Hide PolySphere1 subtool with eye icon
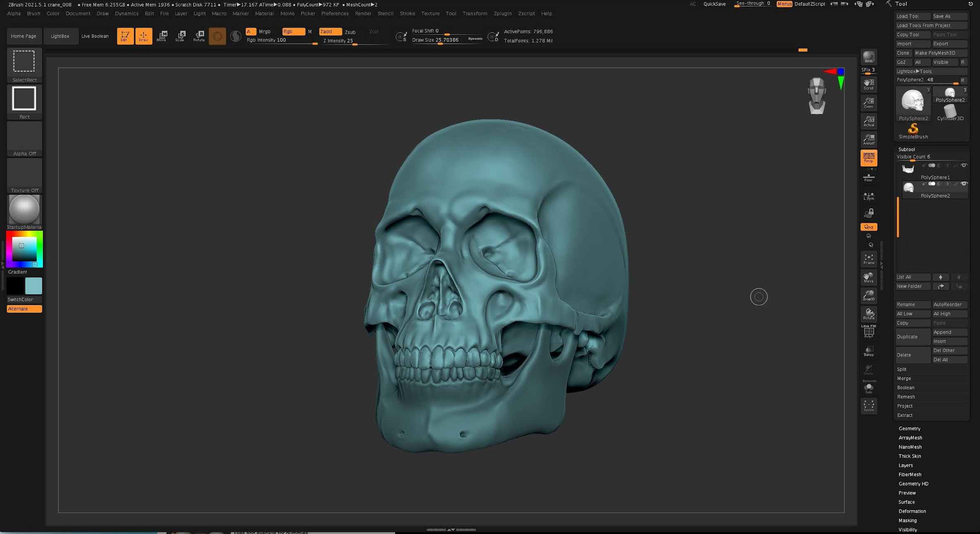980x534 pixels. point(964,165)
